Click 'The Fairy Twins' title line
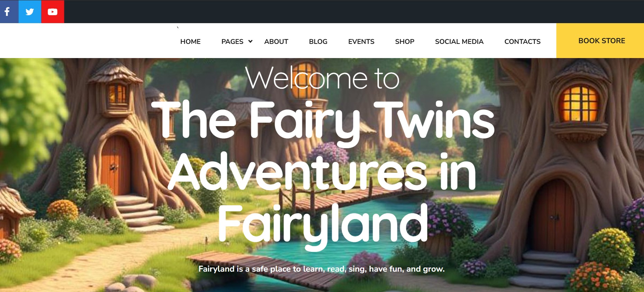644x292 pixels. 323,121
